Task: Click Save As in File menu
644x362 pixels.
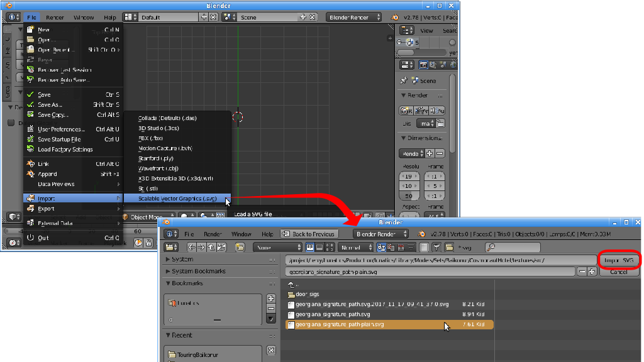Action: click(50, 105)
